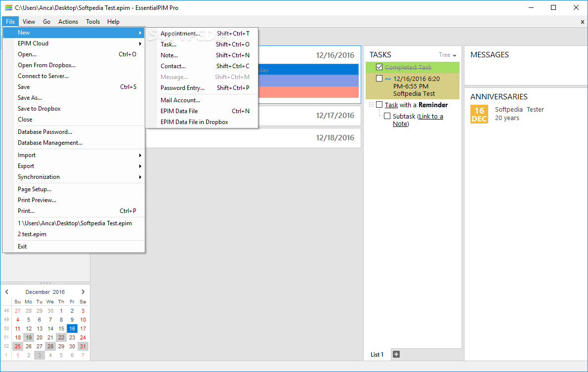Open the Go menu
The height and width of the screenshot is (372, 588).
click(x=46, y=22)
